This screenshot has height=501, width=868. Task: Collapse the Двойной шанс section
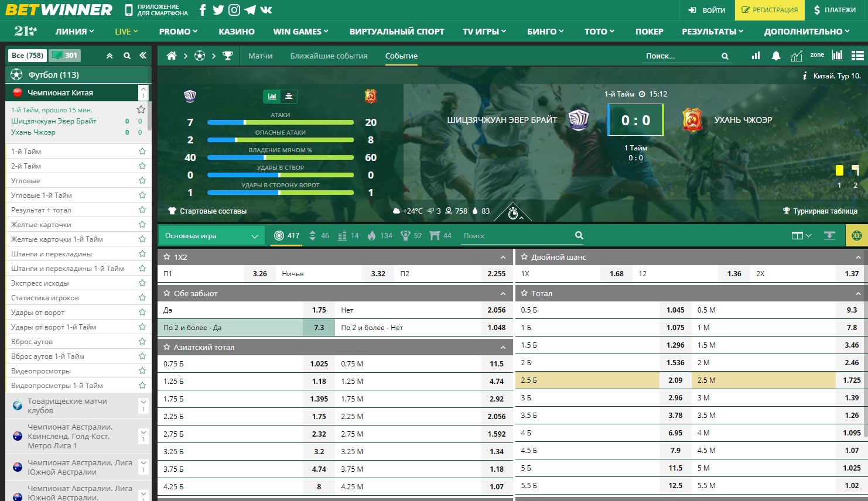click(858, 258)
